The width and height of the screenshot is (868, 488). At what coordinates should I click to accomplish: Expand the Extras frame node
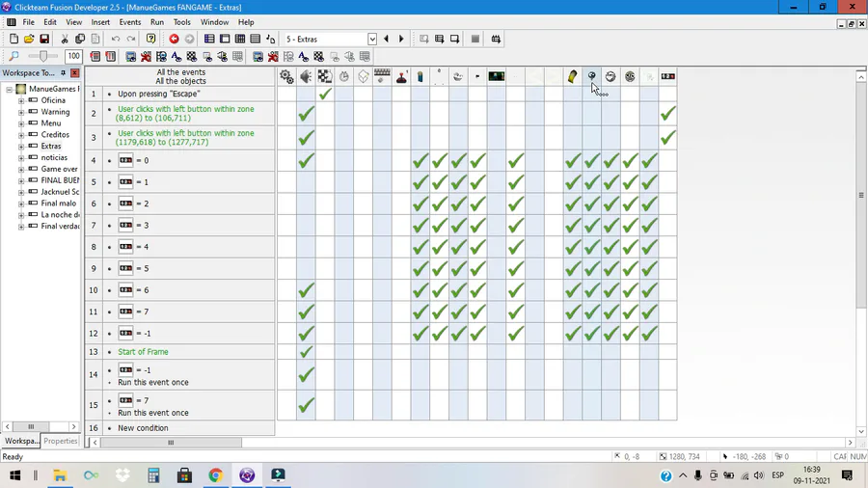pos(21,146)
